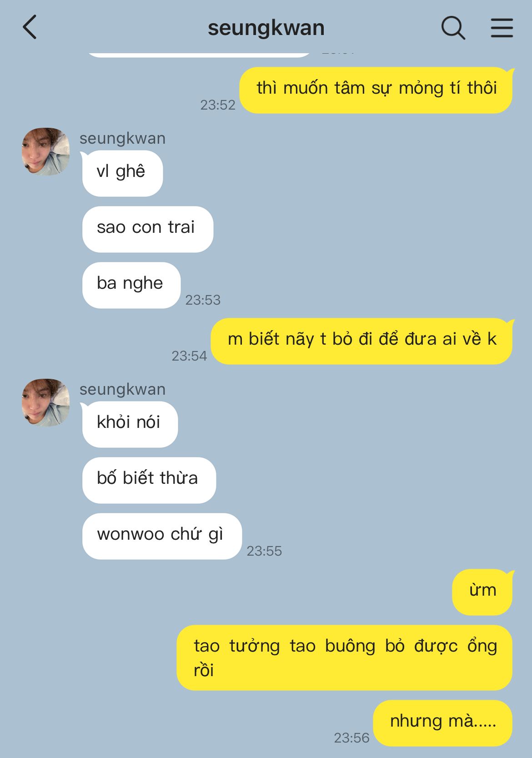Viewport: 532px width, 758px height.
Task: Select the "wonwoo chứ gì" message bubble
Action: (x=162, y=536)
